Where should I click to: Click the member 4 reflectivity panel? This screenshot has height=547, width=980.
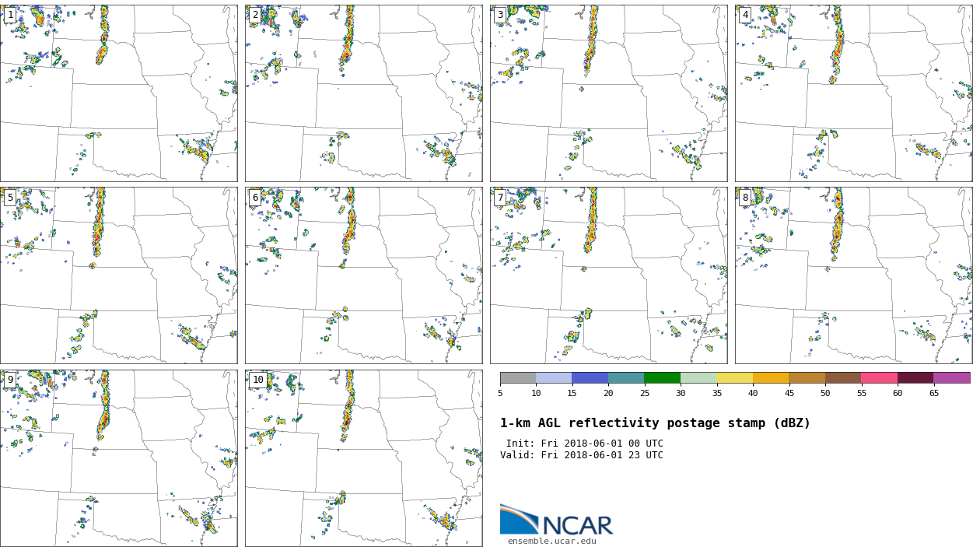point(853,93)
